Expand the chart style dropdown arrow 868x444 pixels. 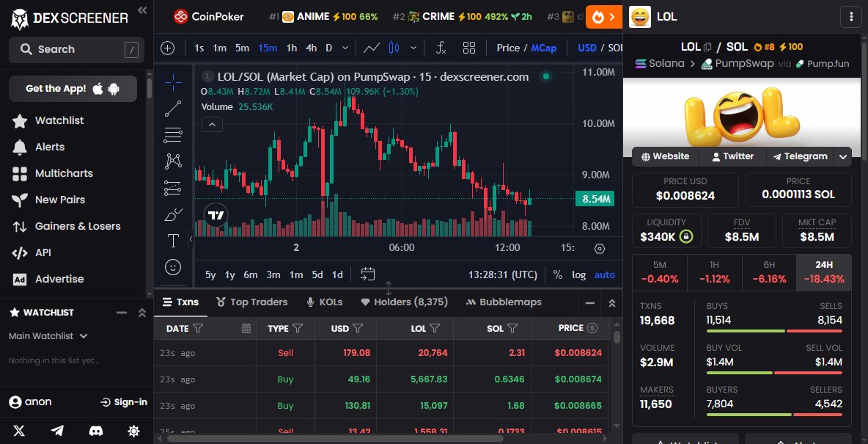413,48
